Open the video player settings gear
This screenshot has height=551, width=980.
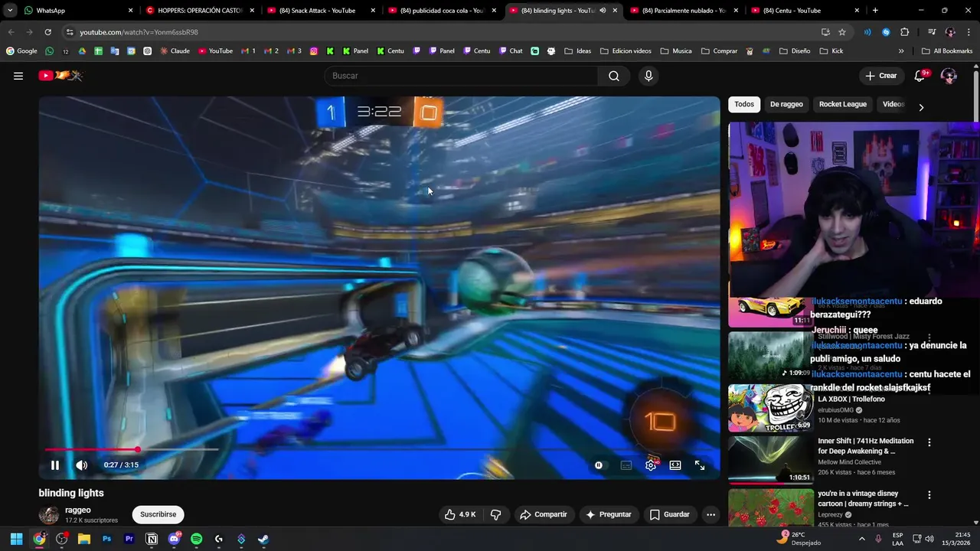click(651, 465)
